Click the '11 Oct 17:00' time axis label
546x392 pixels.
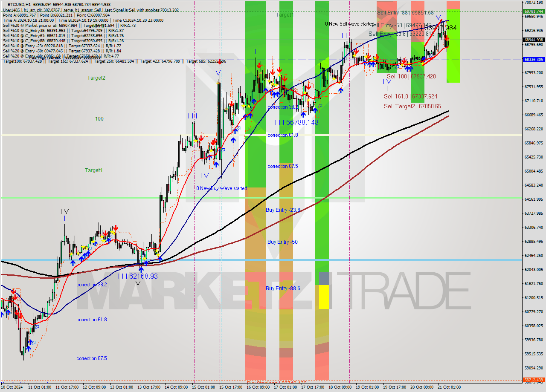click(x=66, y=387)
